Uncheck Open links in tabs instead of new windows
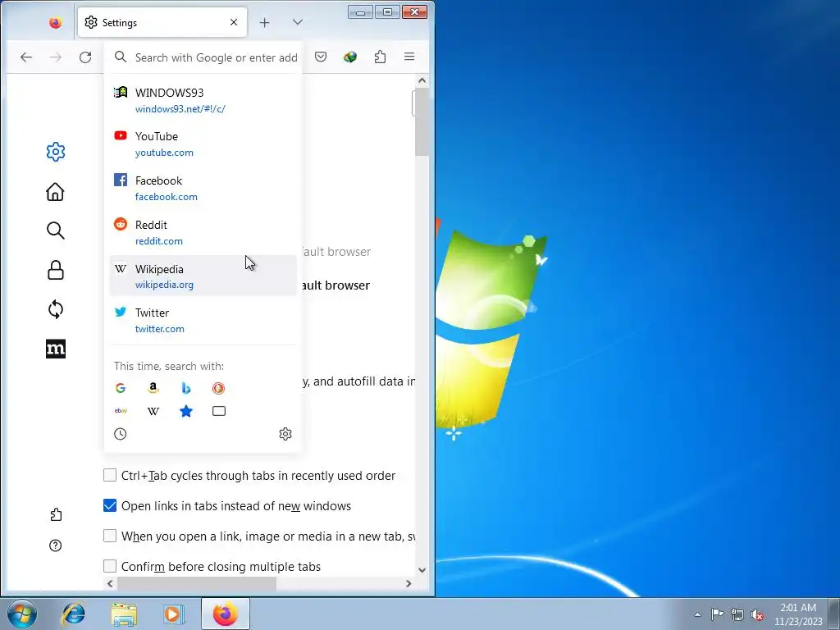 (x=110, y=505)
